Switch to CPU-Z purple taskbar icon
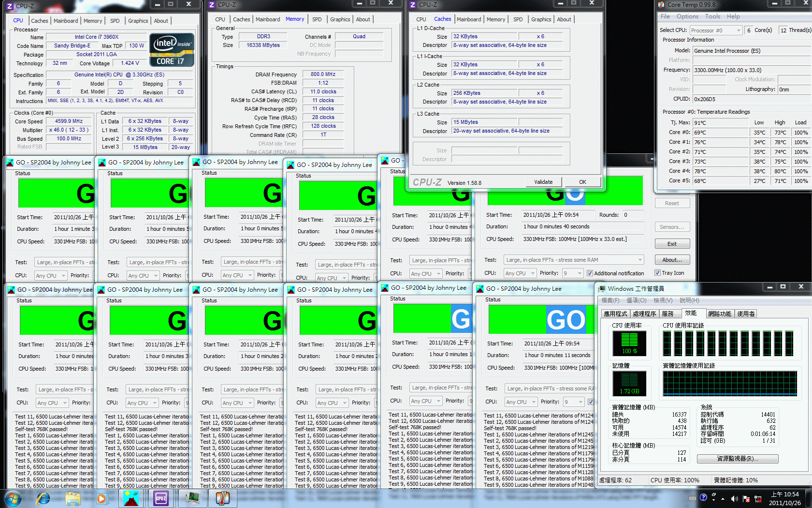The width and height of the screenshot is (812, 508). [161, 498]
